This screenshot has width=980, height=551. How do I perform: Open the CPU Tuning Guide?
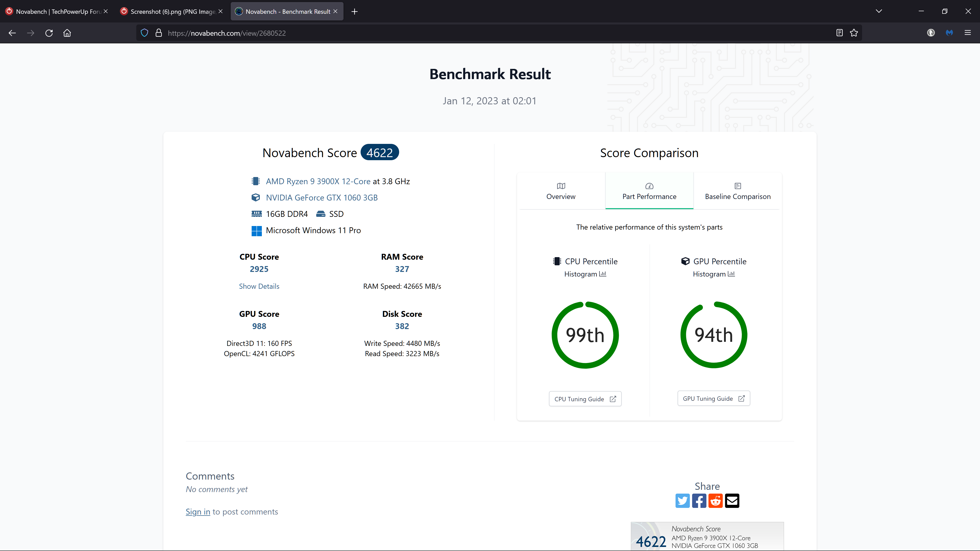pos(585,399)
